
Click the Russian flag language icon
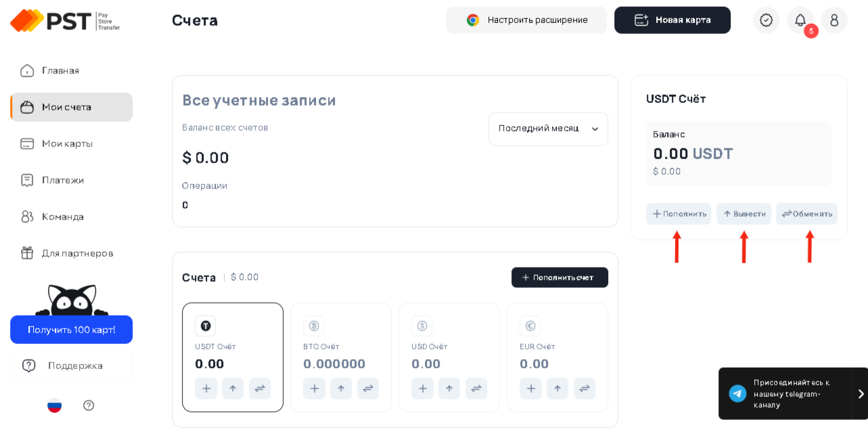tap(55, 405)
